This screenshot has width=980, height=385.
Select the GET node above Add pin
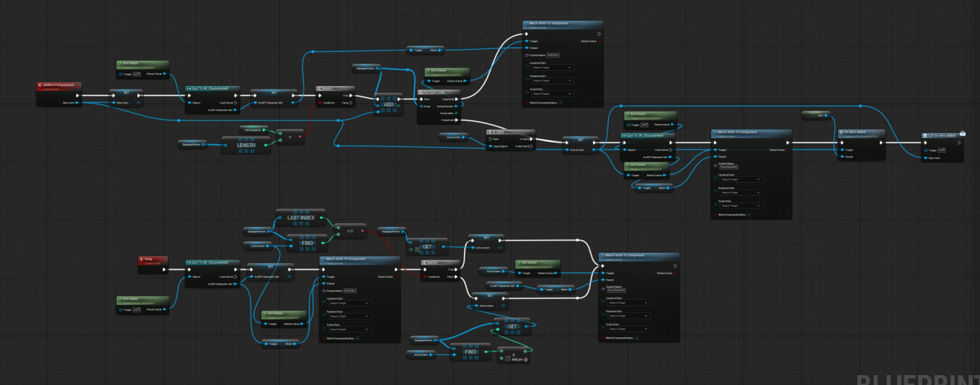coord(511,326)
